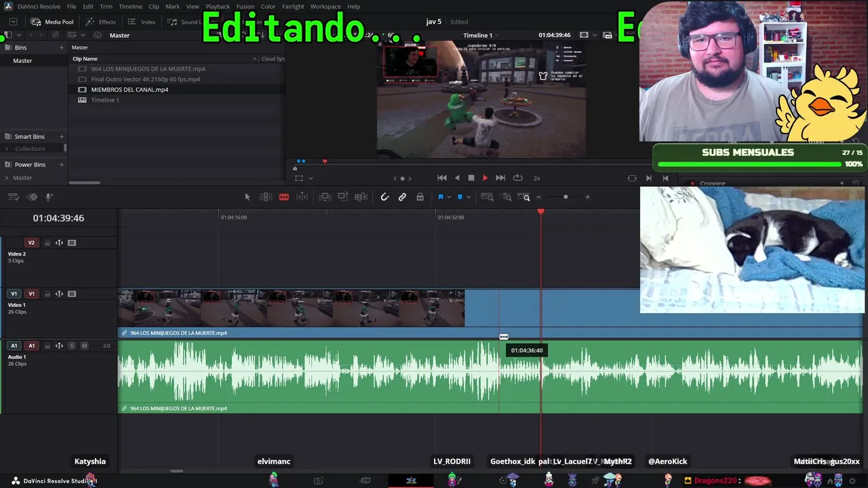Viewport: 868px width, 488px height.
Task: Disable the Video 1 track
Action: click(x=72, y=294)
